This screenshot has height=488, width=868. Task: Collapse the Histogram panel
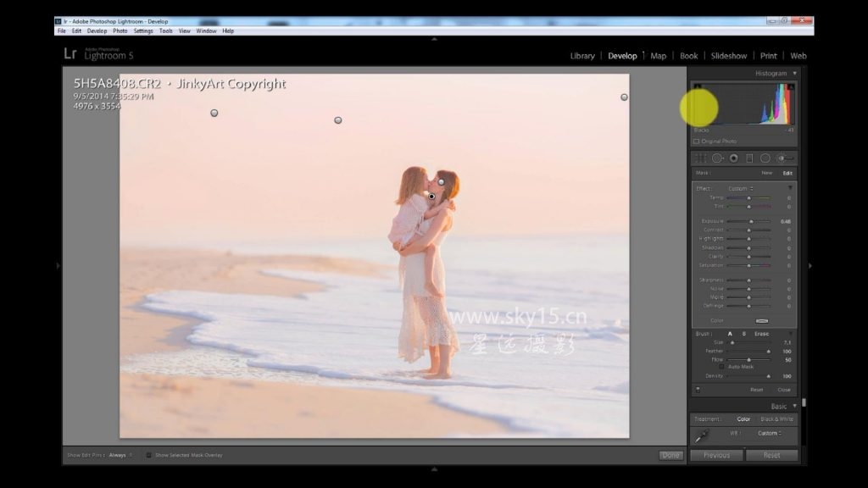click(x=794, y=73)
